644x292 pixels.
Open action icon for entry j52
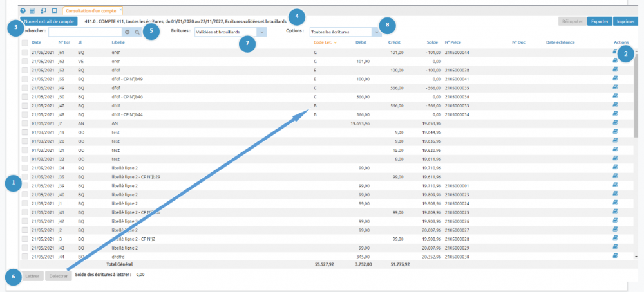(x=615, y=69)
